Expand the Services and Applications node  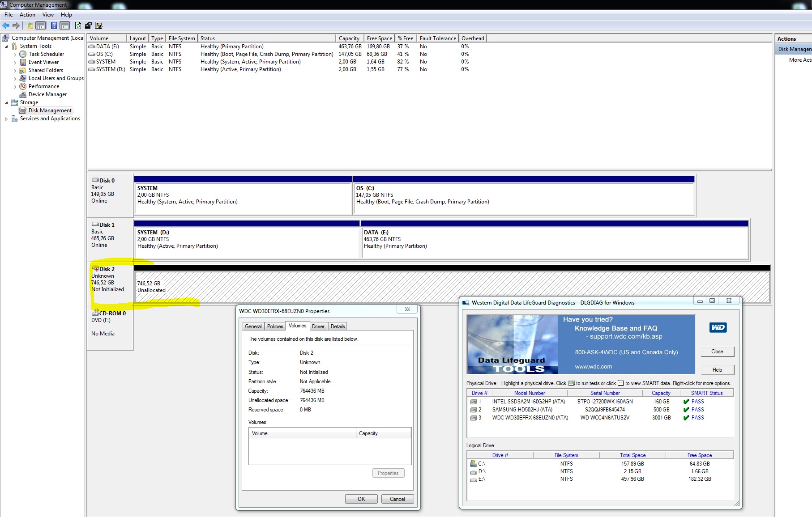pyautogui.click(x=6, y=119)
